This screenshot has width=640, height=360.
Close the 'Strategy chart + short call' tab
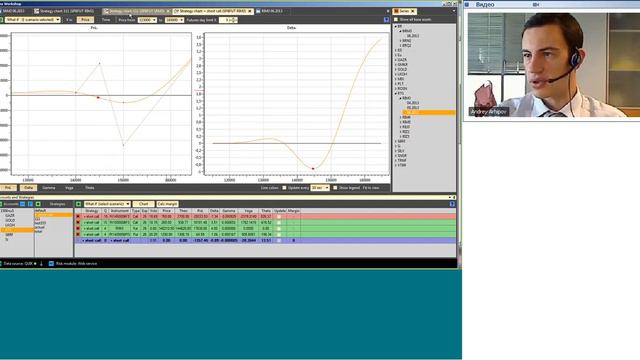tap(250, 11)
